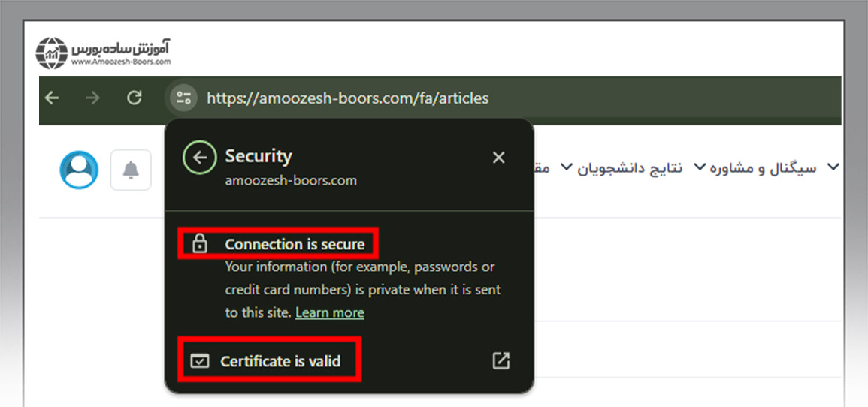Click the browser back arrow
868x407 pixels.
(52, 98)
